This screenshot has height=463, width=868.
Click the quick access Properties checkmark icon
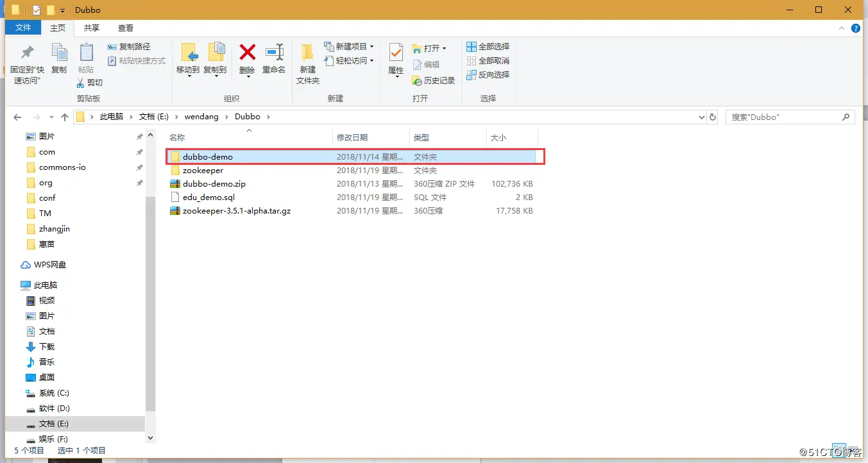(37, 10)
